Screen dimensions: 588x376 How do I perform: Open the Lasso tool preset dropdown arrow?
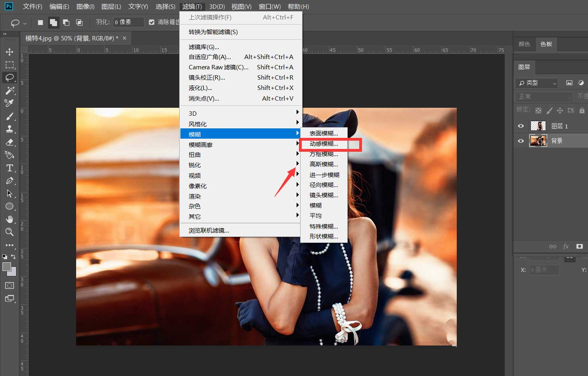[25, 23]
